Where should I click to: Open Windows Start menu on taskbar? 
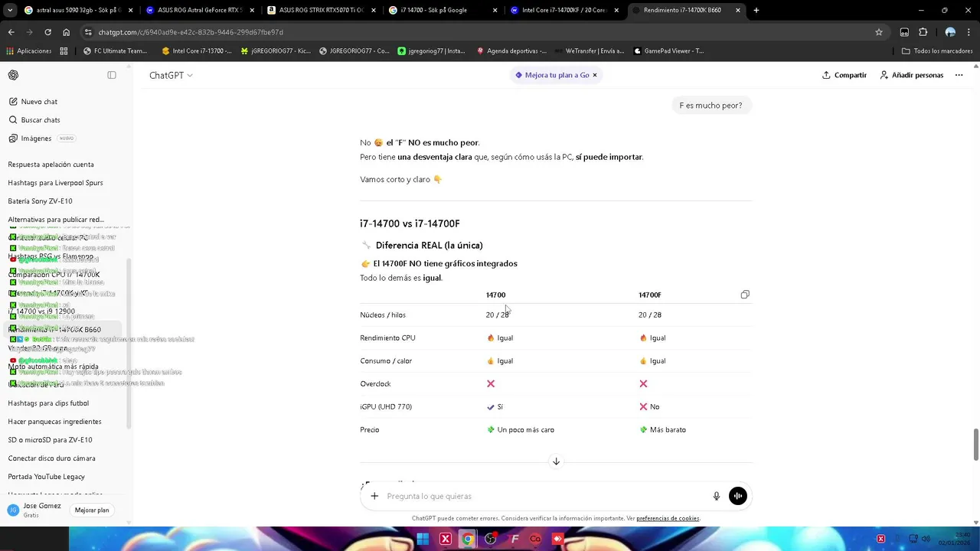[422, 539]
